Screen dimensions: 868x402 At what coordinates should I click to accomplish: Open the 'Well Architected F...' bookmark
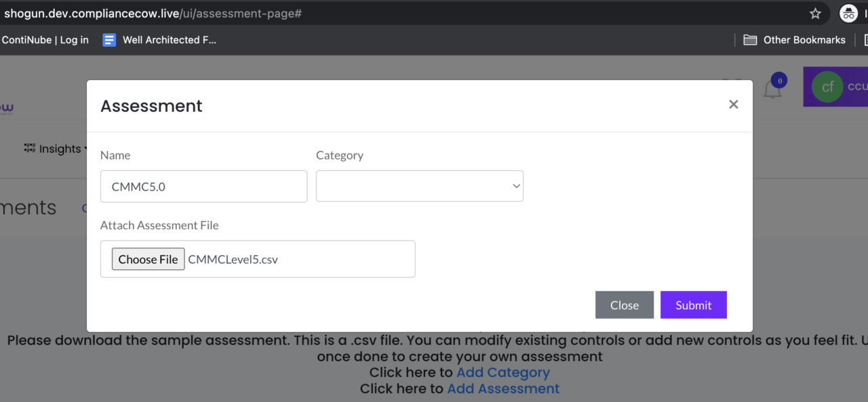pos(160,40)
